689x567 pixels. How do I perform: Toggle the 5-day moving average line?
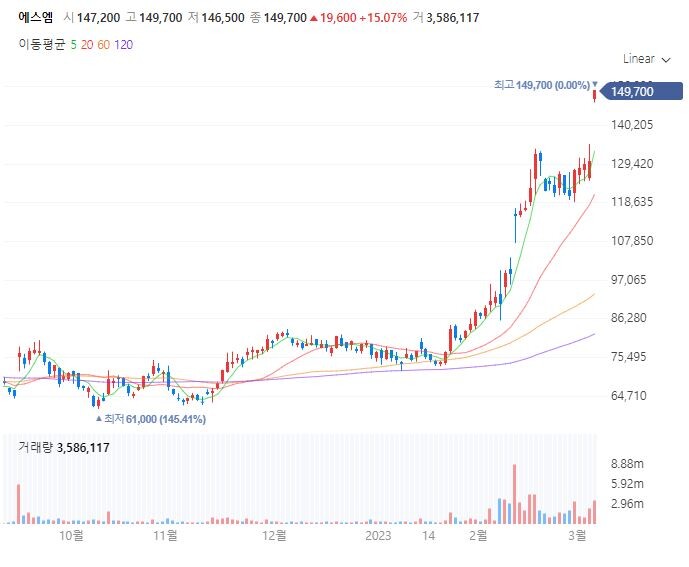click(74, 44)
